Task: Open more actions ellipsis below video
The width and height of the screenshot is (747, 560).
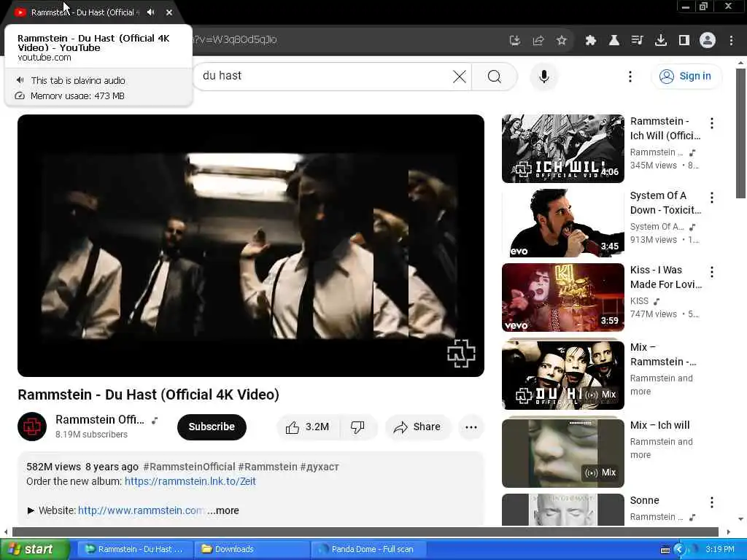Action: [471, 427]
